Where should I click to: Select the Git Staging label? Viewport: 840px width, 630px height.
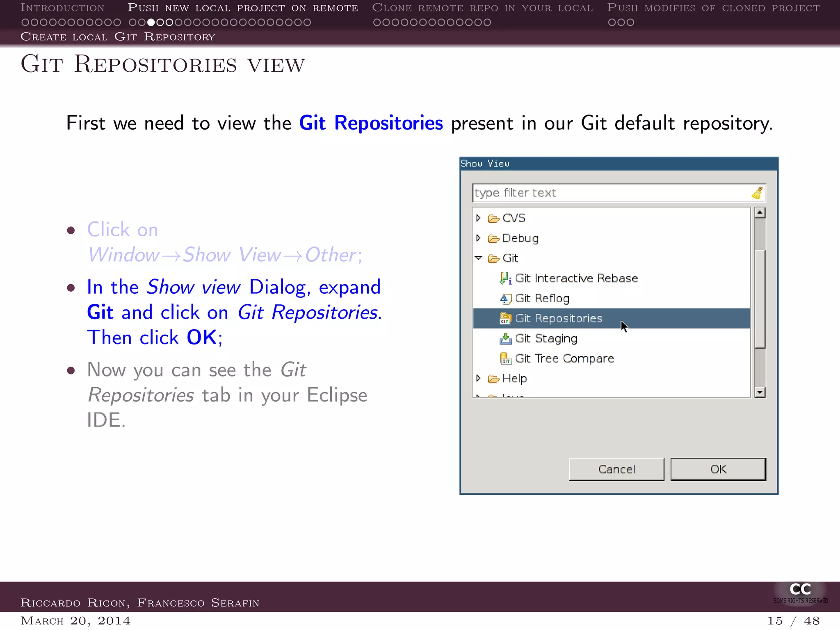tap(546, 339)
